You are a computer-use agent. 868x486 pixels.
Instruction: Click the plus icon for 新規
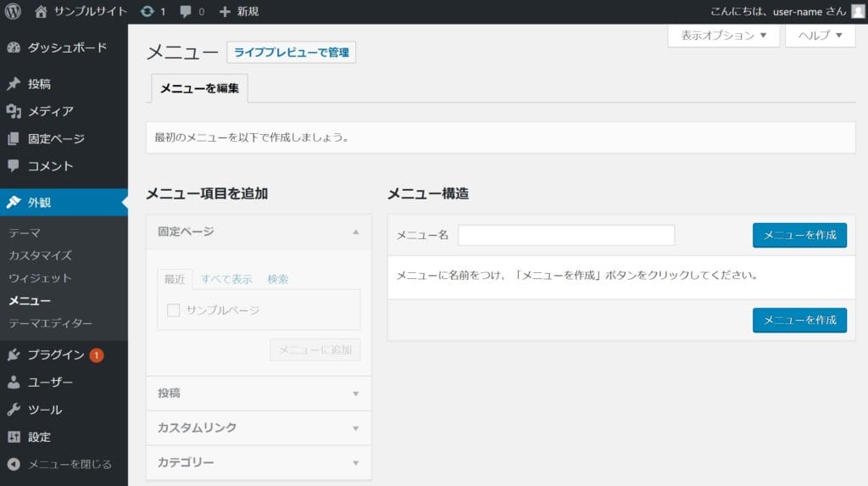(225, 12)
